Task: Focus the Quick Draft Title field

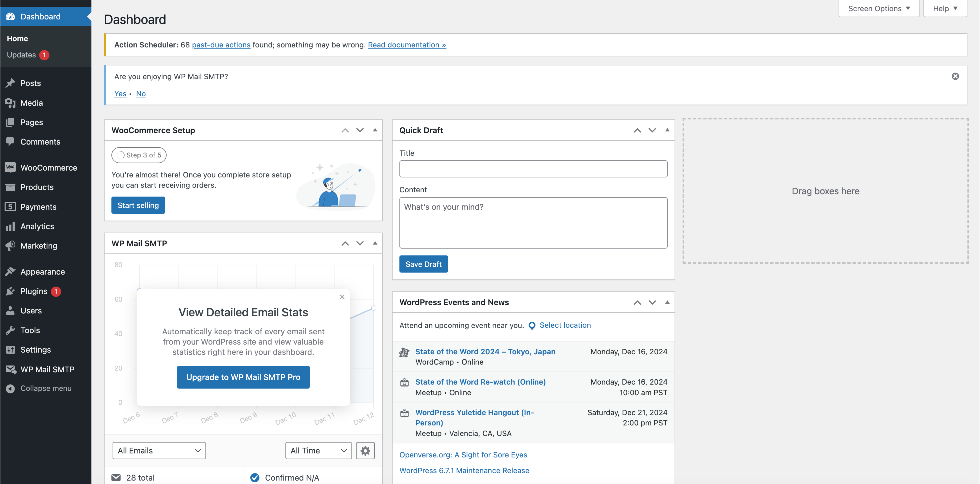Action: [533, 169]
